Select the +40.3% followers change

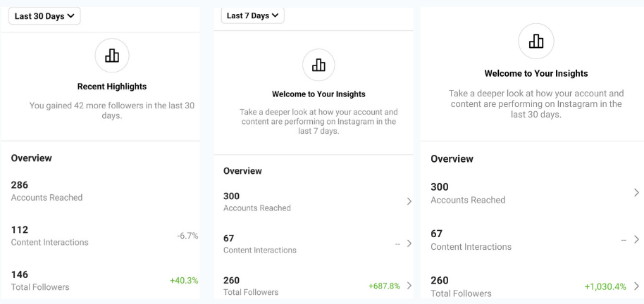[184, 281]
